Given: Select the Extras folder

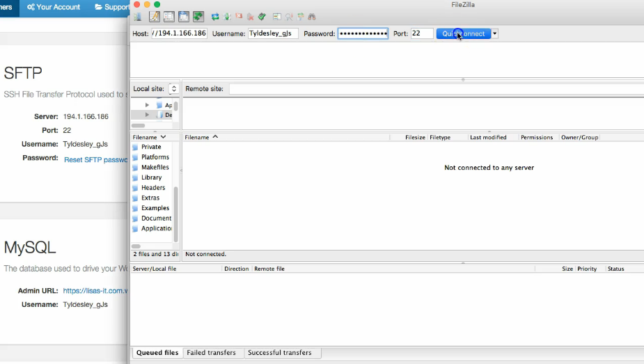Looking at the screenshot, I should point(151,198).
